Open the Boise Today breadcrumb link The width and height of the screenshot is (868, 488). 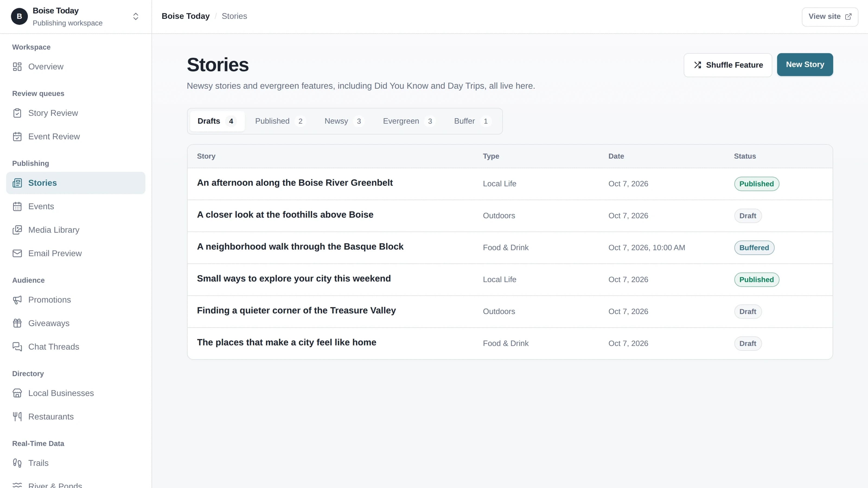pos(186,16)
